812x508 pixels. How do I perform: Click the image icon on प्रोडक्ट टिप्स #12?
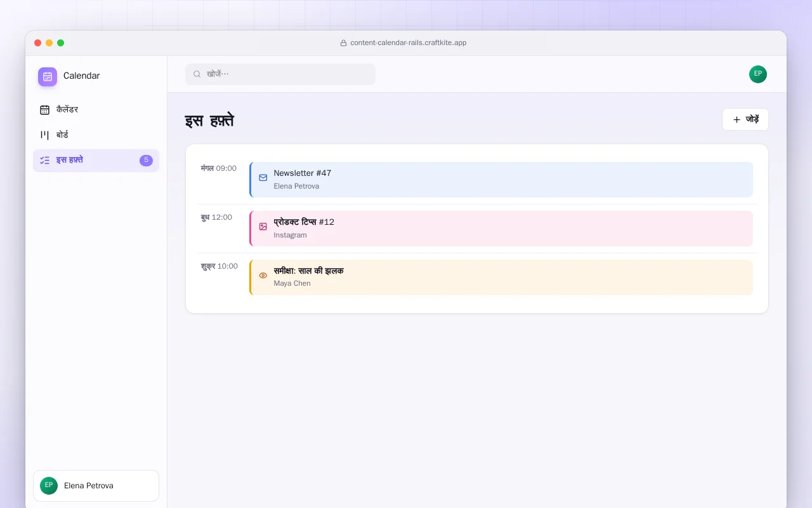263,227
